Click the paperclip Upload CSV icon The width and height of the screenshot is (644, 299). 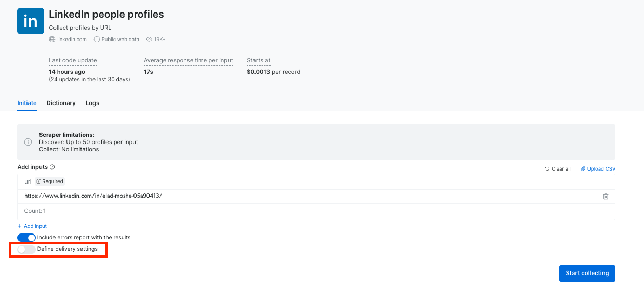(583, 169)
